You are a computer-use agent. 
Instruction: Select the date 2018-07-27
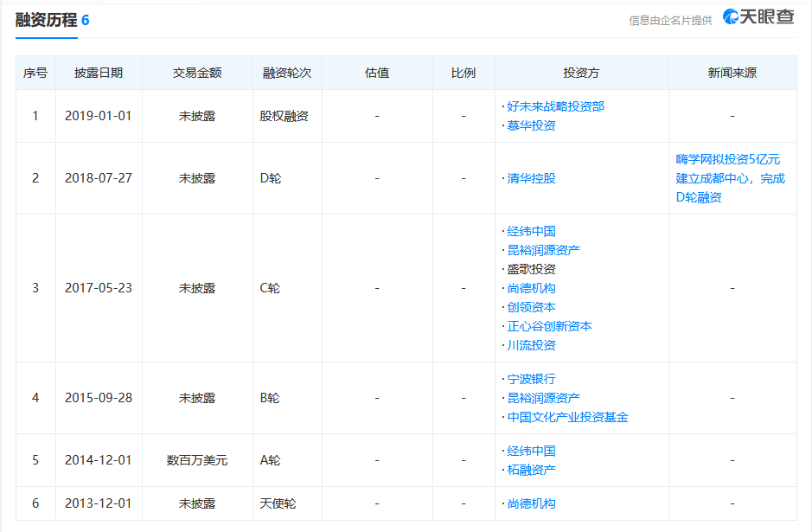pyautogui.click(x=99, y=178)
